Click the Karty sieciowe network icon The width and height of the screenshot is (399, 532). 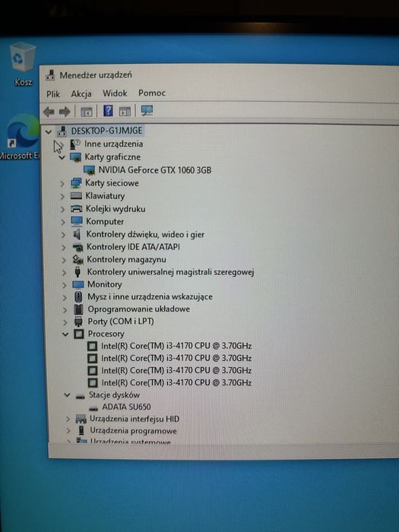coord(76,183)
